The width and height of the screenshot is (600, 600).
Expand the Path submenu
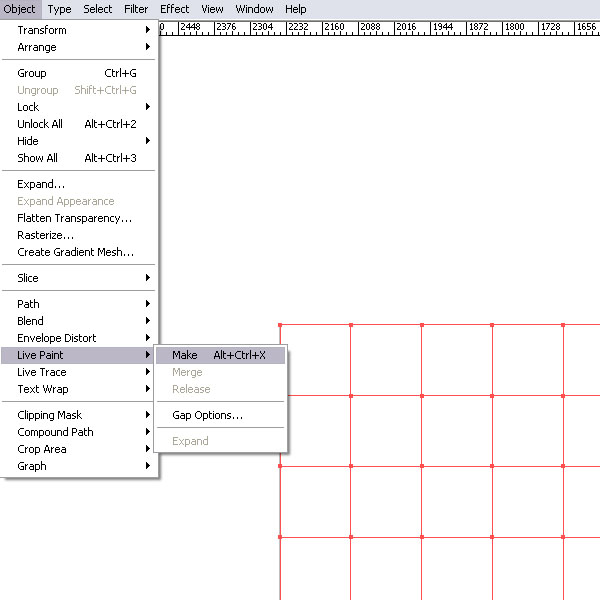tap(79, 304)
